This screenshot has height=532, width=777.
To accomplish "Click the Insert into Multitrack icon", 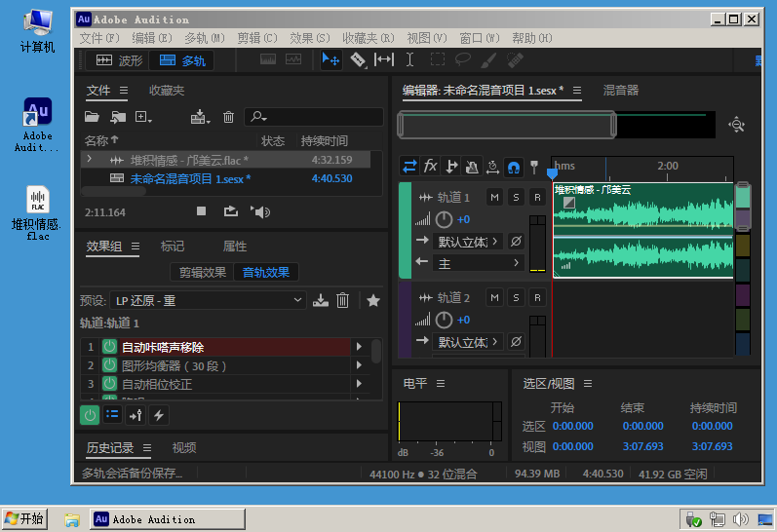I will (200, 117).
